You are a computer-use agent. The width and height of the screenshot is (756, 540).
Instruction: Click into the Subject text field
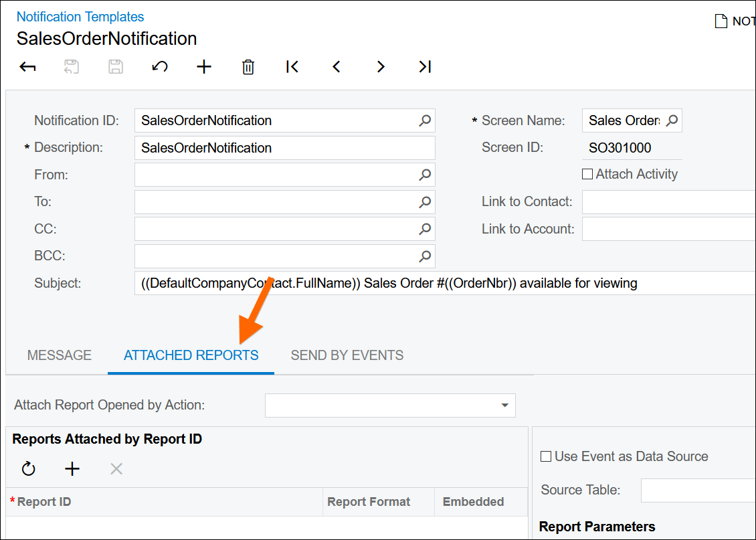point(442,283)
